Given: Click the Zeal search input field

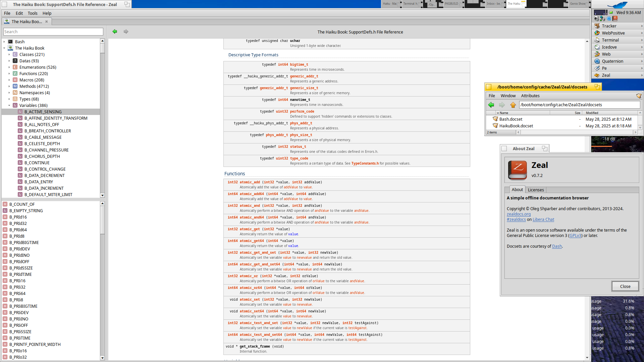Looking at the screenshot, I should click(53, 32).
